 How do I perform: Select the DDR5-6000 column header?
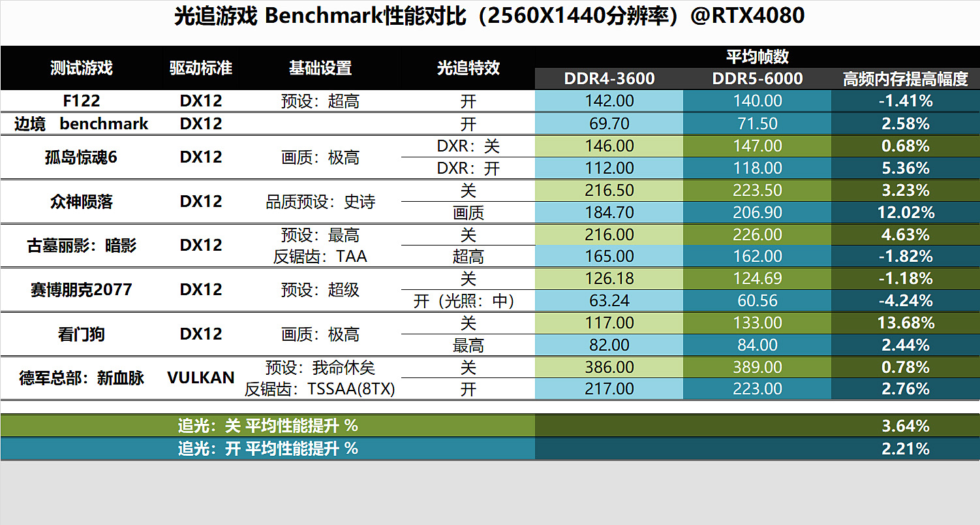pos(756,80)
